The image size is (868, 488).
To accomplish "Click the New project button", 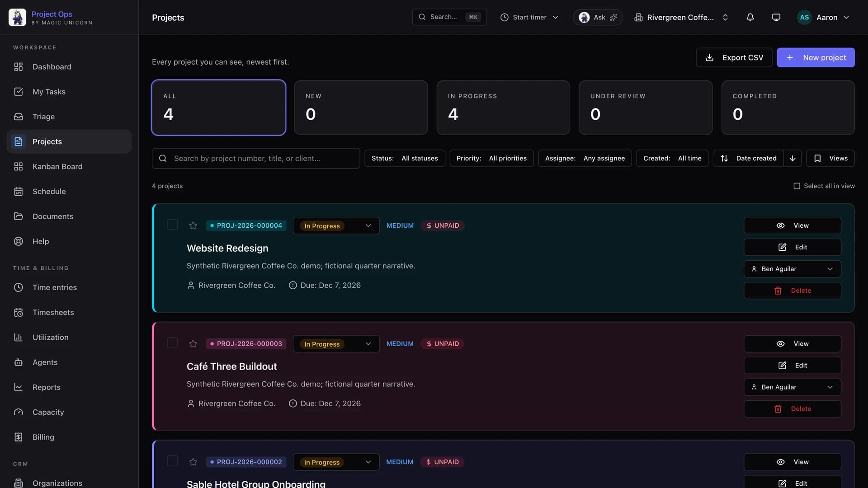I will point(816,57).
